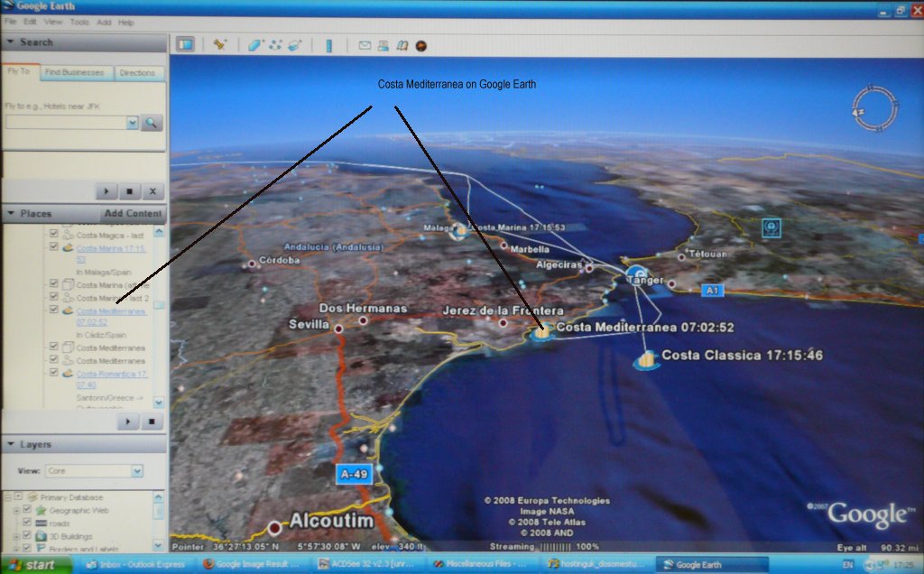
Task: Click the Email envelope toolbar icon
Action: click(365, 45)
